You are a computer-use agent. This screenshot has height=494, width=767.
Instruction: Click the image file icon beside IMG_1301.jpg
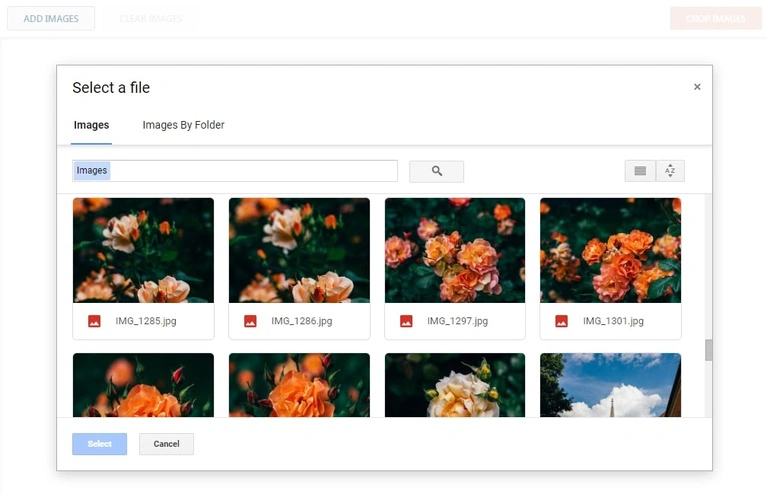(x=562, y=321)
